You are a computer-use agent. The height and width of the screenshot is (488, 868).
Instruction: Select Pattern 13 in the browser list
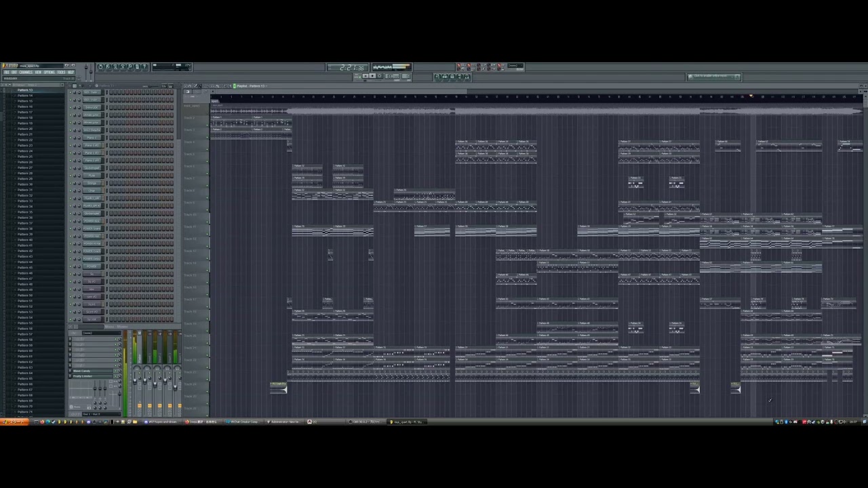(x=25, y=90)
